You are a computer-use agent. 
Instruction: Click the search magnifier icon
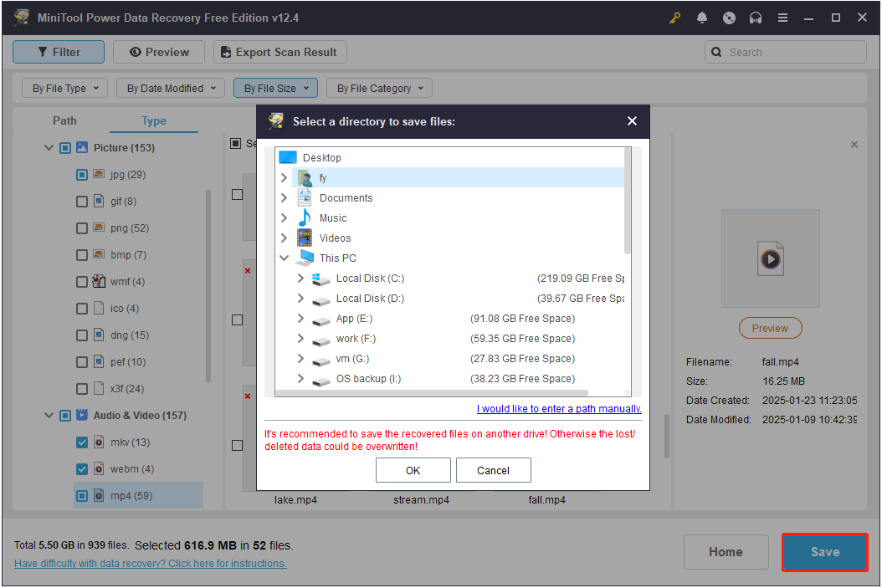pyautogui.click(x=716, y=53)
